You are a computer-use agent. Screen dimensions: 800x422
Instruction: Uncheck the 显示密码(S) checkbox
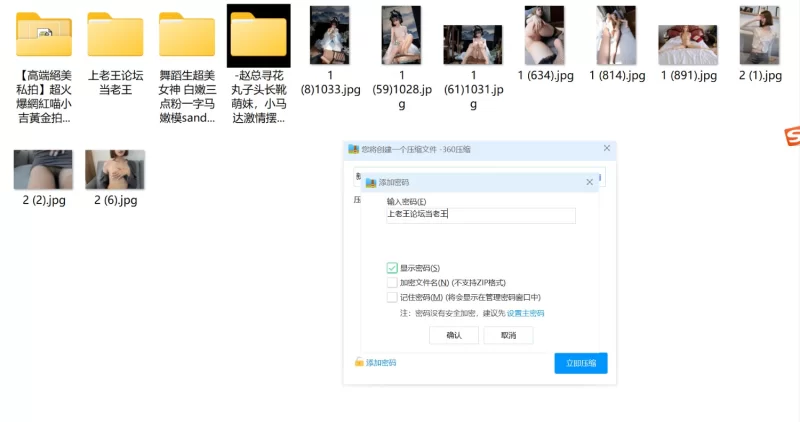click(x=392, y=268)
